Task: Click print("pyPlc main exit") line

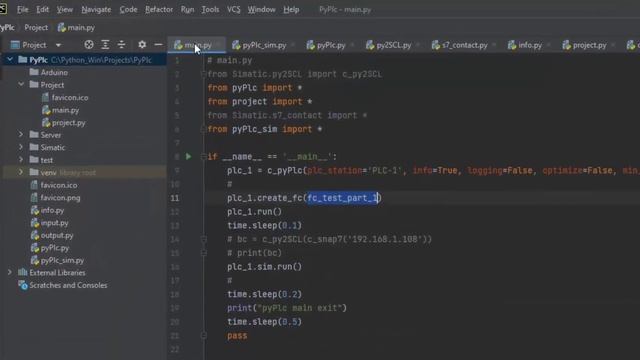Action: click(x=287, y=308)
